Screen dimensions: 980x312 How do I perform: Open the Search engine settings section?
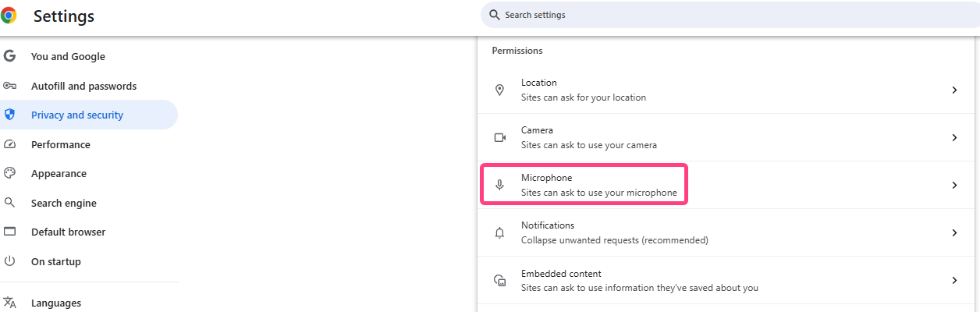(x=64, y=203)
